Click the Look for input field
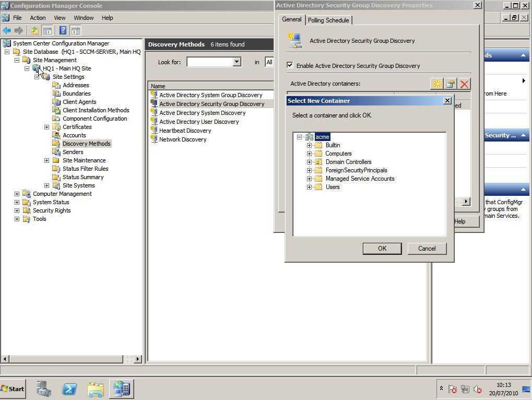Viewport: 532px width, 400px height. (x=210, y=62)
